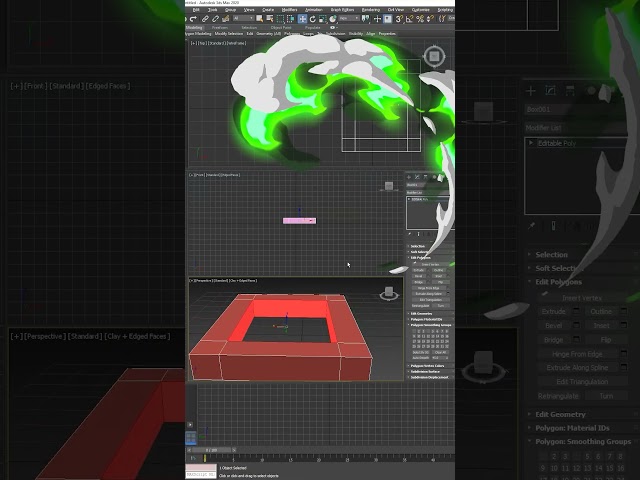Toggle the Window/Crossing selection icon
This screenshot has height=480, width=640.
[x=291, y=19]
